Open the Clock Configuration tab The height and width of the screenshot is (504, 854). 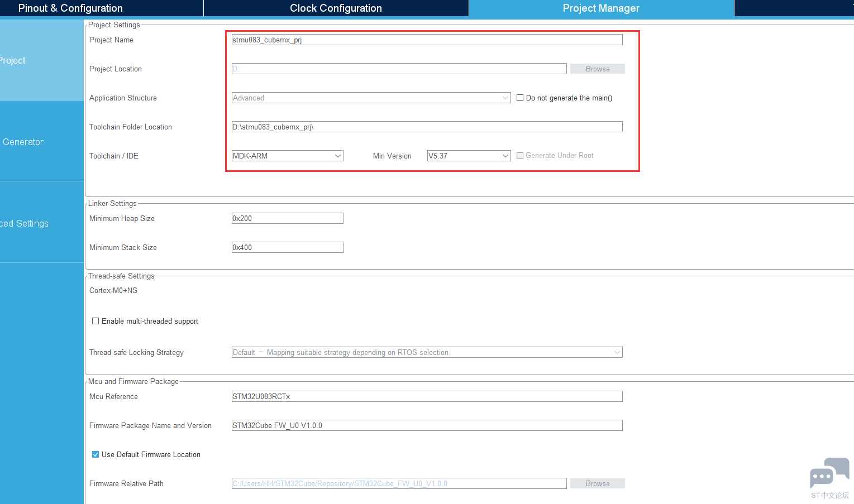tap(336, 8)
